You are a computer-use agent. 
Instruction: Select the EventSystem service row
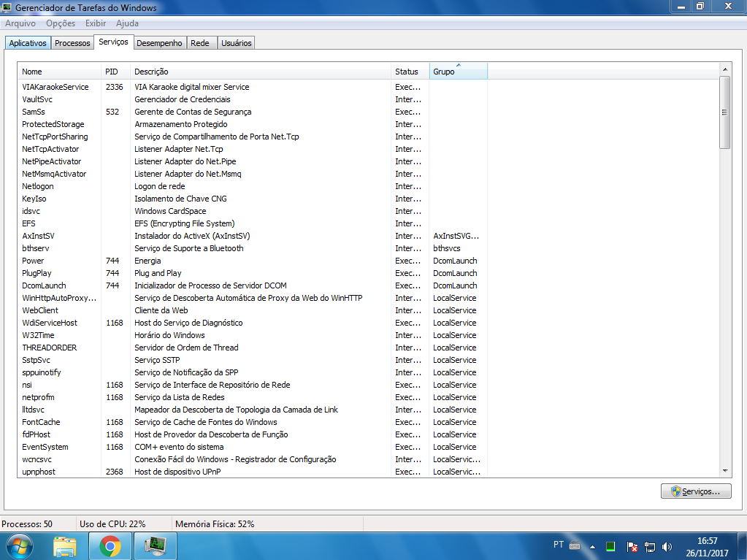point(253,445)
